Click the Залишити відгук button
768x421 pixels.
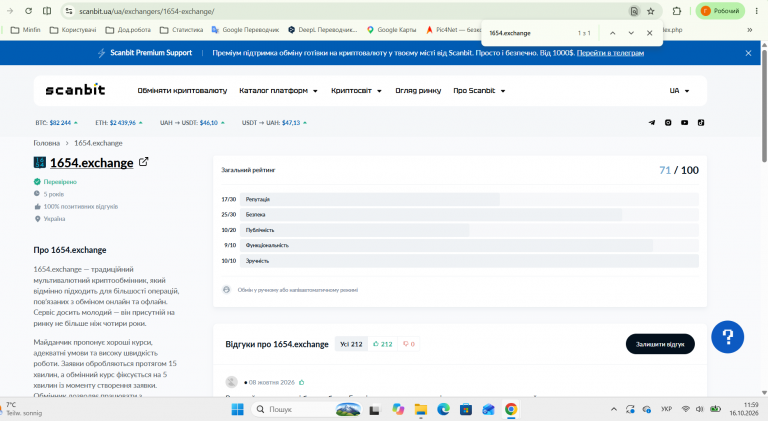[660, 344]
